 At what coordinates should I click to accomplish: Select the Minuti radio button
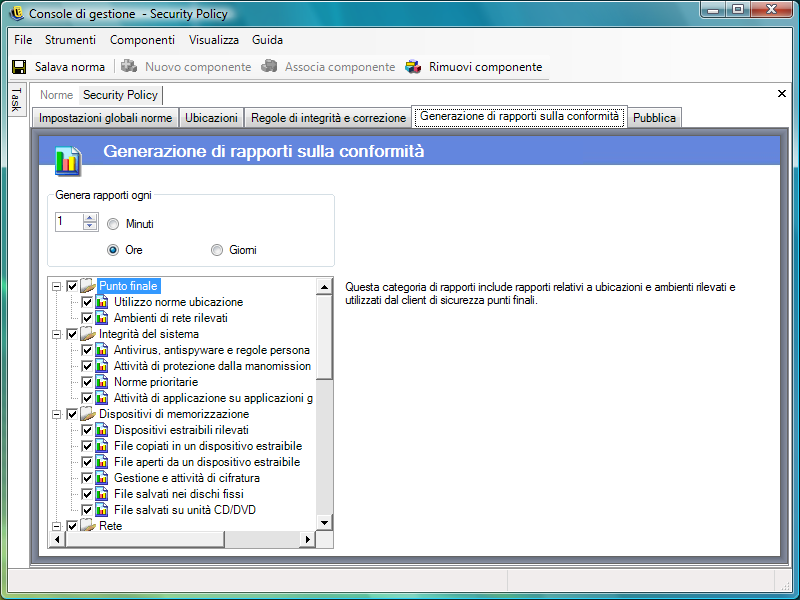click(x=113, y=224)
